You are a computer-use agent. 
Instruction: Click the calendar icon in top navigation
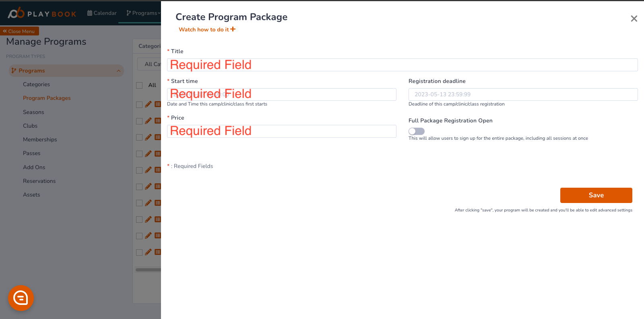point(90,13)
